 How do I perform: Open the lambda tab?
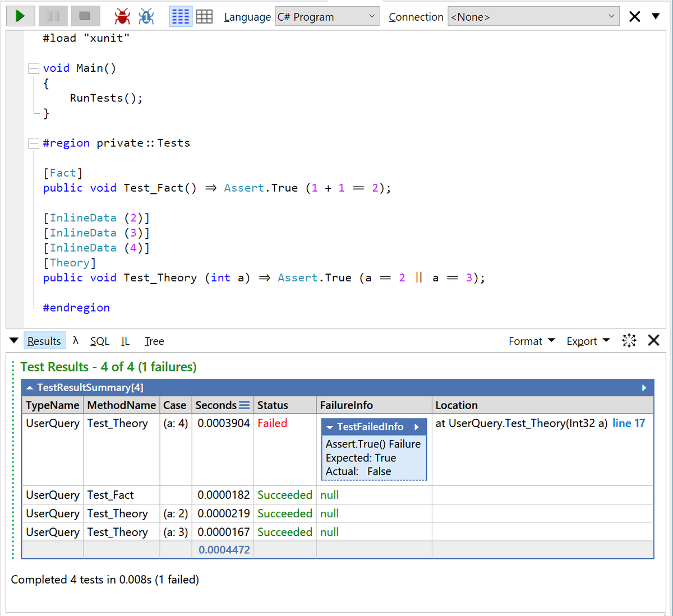click(76, 341)
